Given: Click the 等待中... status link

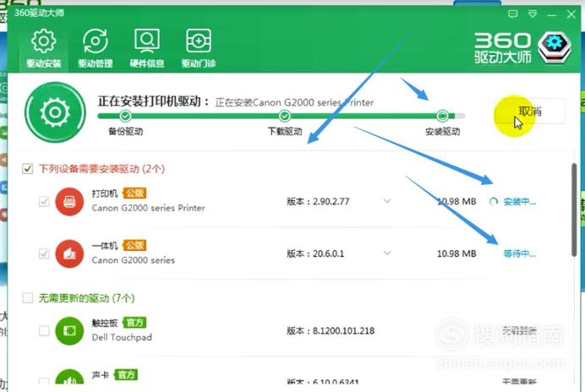Looking at the screenshot, I should [x=520, y=254].
